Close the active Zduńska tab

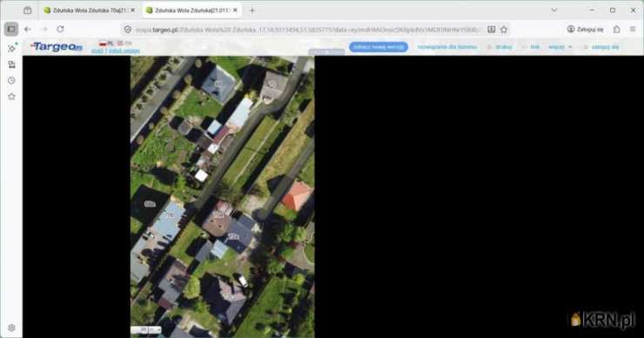coord(235,10)
